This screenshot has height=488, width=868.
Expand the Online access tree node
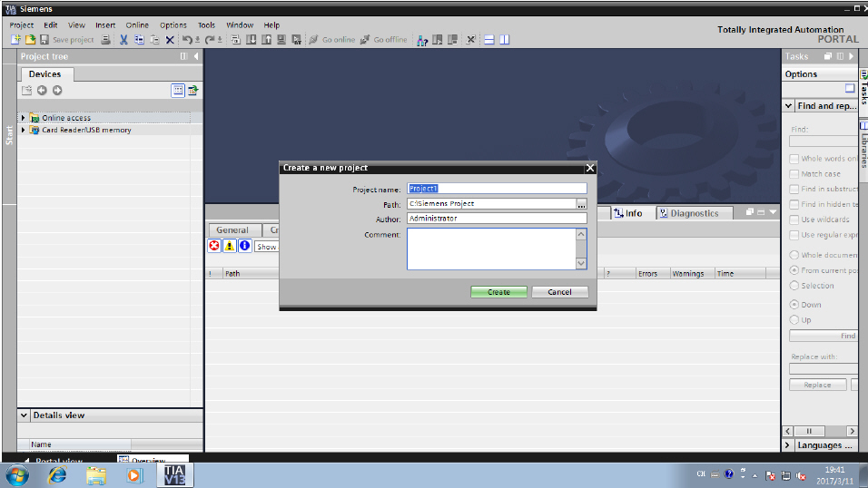point(24,118)
